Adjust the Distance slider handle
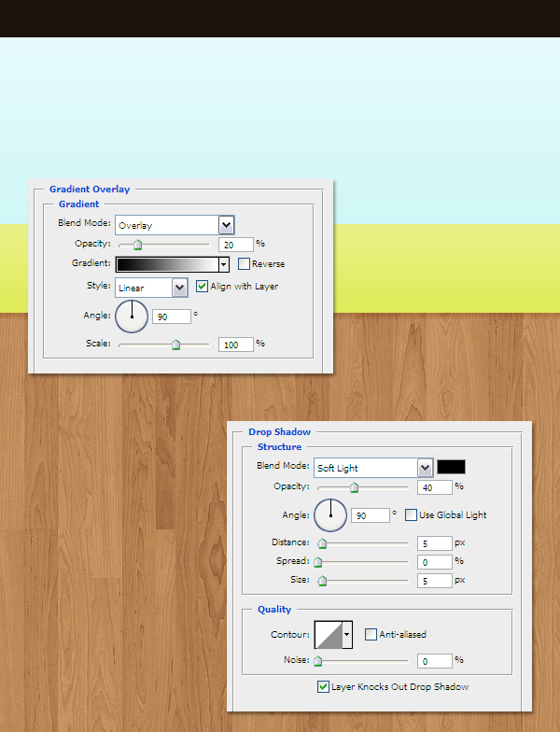The image size is (560, 732). [x=322, y=543]
